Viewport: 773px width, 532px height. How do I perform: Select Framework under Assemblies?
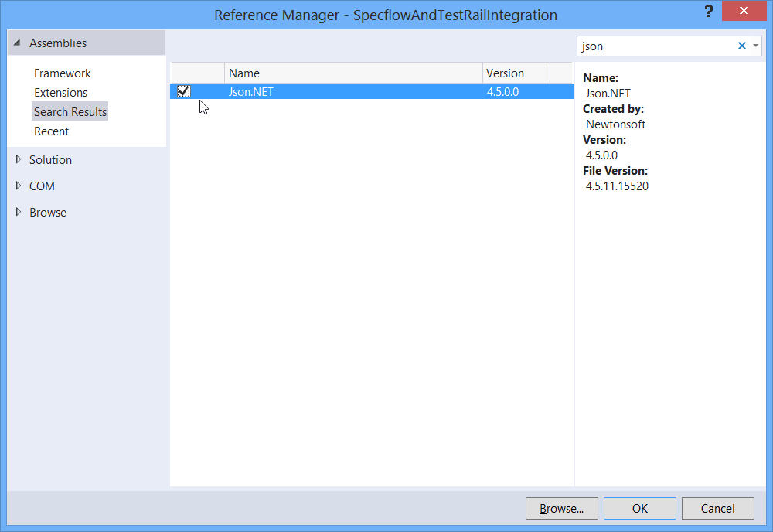click(63, 73)
